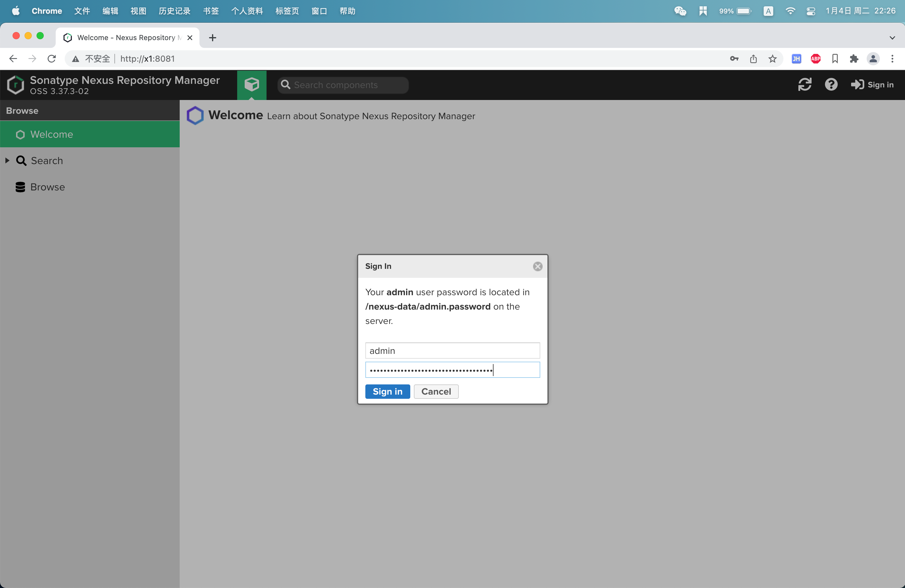Reload the page
Screen dimensions: 905x588
pos(52,59)
